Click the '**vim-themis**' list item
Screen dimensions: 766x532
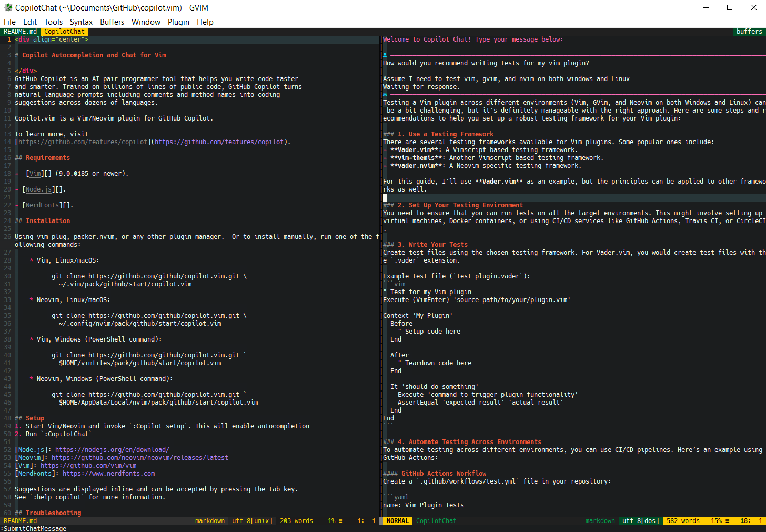493,158
